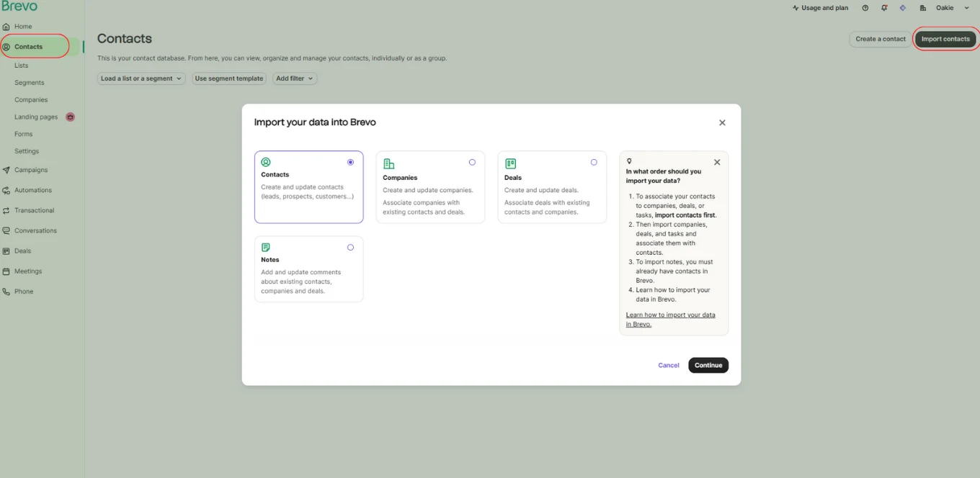Dismiss the import order tip panel

tap(717, 162)
